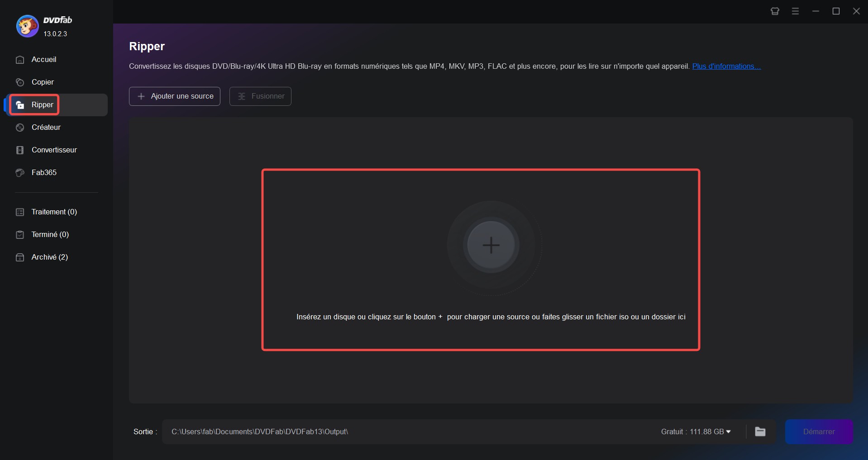Screen dimensions: 868x460
Task: Click the Ajouter une source button
Action: (x=175, y=96)
